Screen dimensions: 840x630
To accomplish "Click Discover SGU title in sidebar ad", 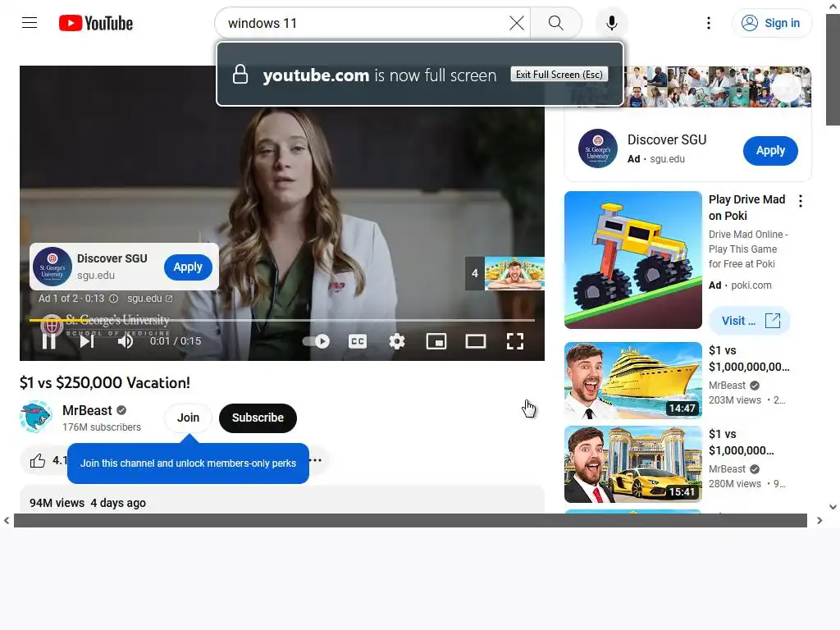I will click(667, 139).
